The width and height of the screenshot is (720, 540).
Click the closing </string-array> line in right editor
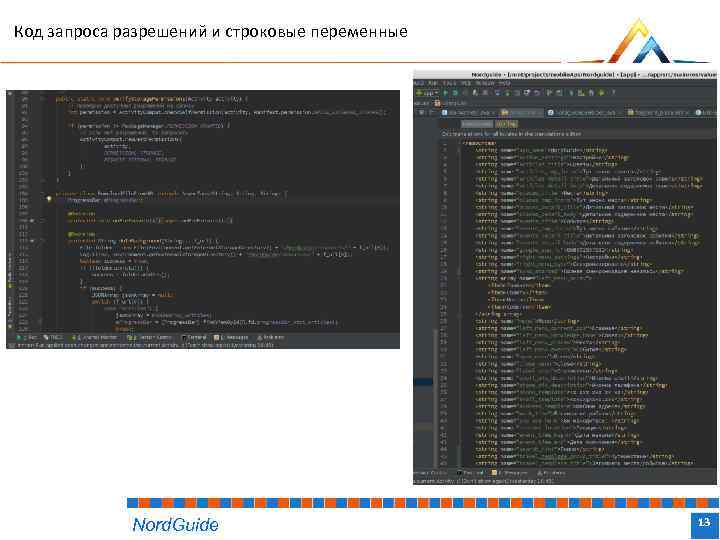pyautogui.click(x=498, y=315)
